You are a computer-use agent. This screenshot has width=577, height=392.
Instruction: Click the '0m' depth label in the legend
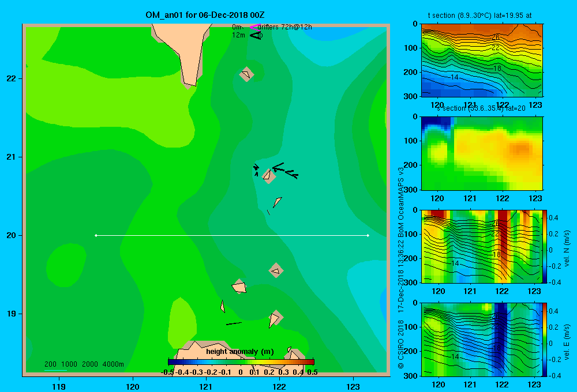(x=237, y=27)
